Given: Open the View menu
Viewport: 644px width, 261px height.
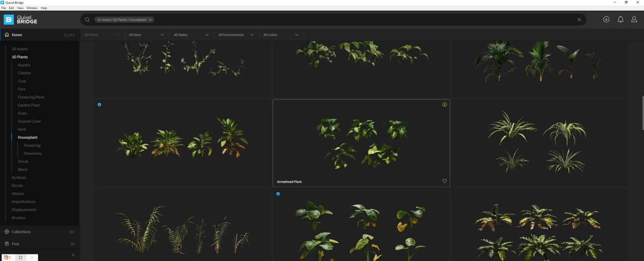Looking at the screenshot, I should [20, 8].
